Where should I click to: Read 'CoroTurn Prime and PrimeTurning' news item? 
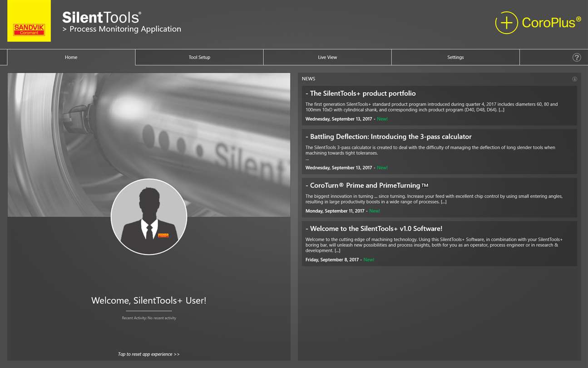coord(439,198)
